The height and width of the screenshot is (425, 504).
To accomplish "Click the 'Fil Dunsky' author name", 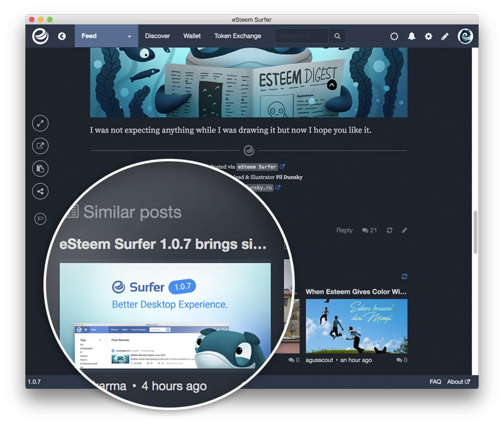I will (289, 177).
